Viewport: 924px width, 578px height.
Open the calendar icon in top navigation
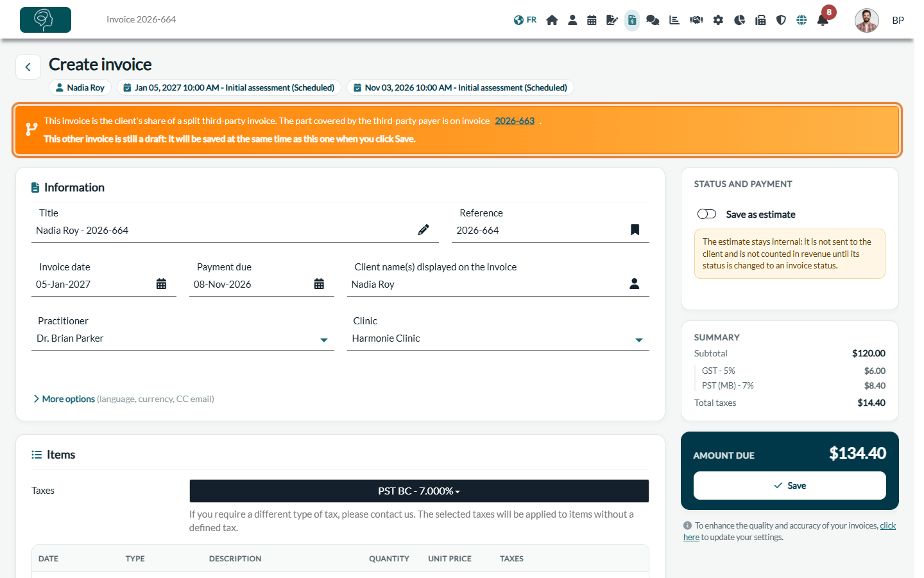(592, 20)
